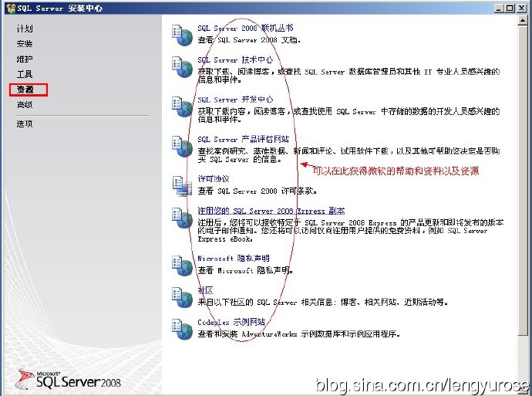Click the globe icon beside 注册您的 SQL Server 2008 Express 副本
This screenshot has height=396, width=532.
[182, 218]
